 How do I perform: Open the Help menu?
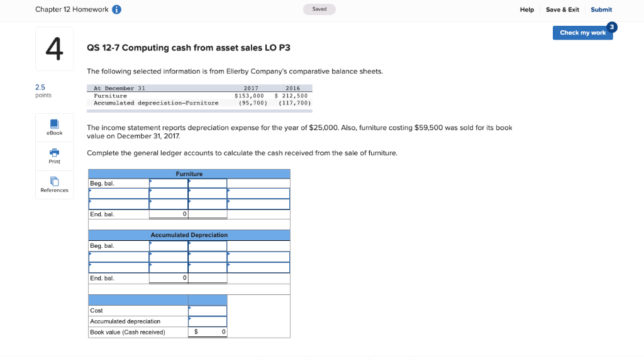pyautogui.click(x=527, y=9)
